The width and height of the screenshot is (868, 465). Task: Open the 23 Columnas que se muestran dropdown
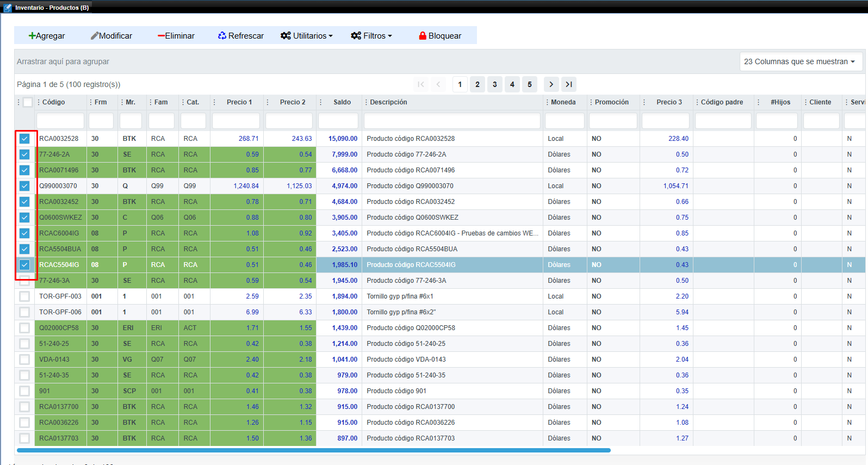801,61
